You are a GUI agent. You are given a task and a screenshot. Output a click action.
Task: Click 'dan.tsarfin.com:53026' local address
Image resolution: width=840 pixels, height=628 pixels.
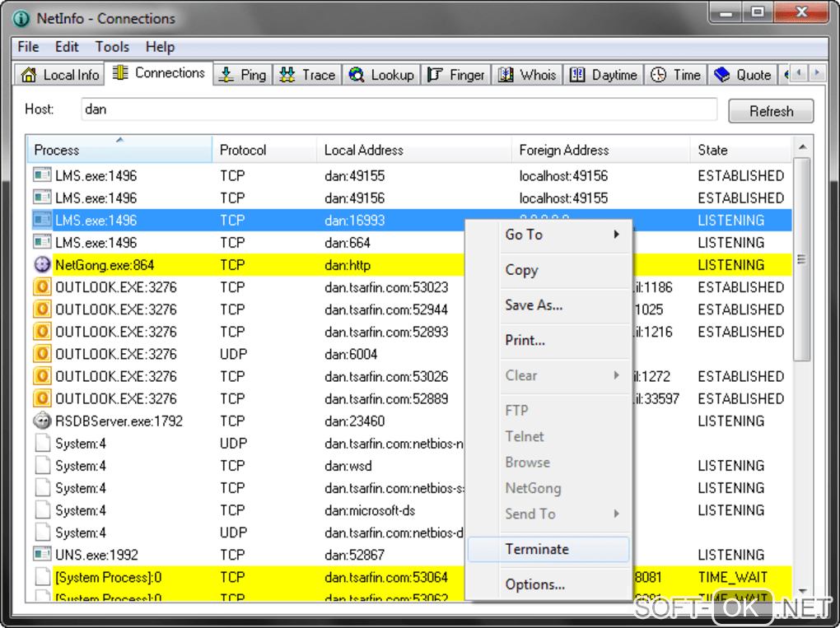point(385,376)
